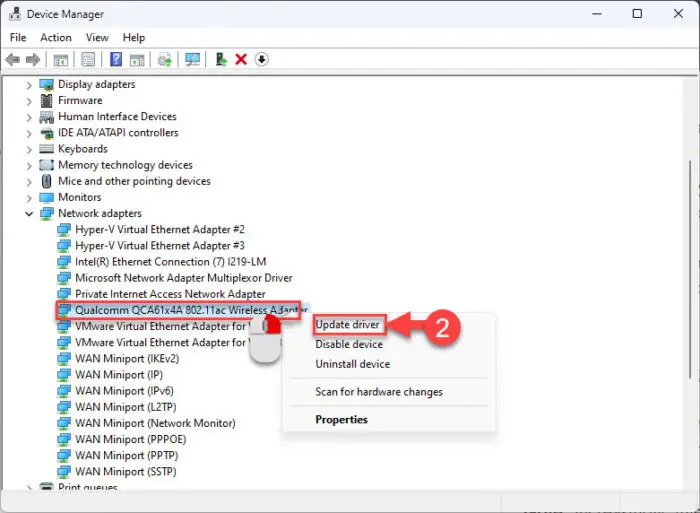Select Disable device in the context menu
This screenshot has height=513, width=700.
[349, 344]
